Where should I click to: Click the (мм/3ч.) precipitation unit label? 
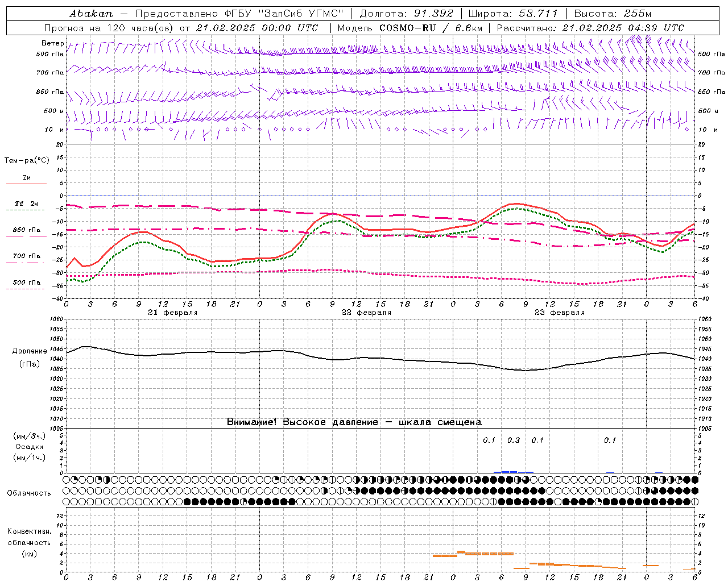(x=29, y=436)
